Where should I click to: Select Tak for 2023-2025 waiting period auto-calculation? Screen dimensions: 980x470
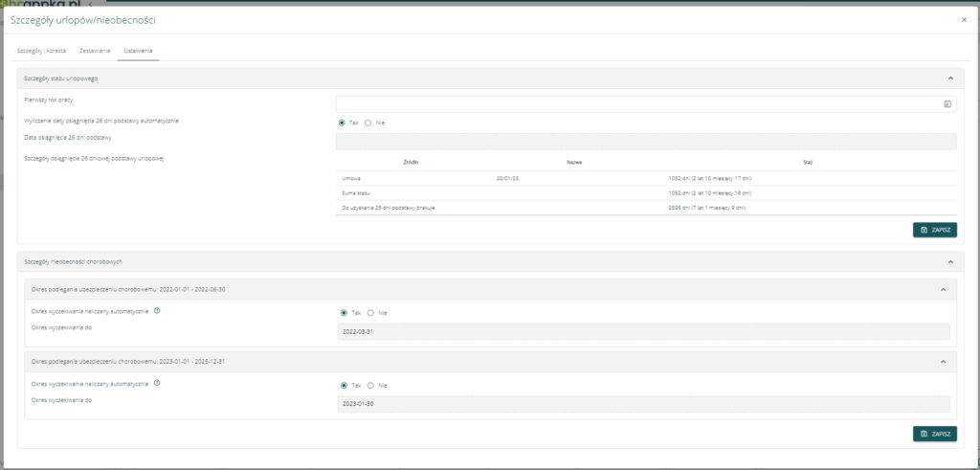[344, 385]
